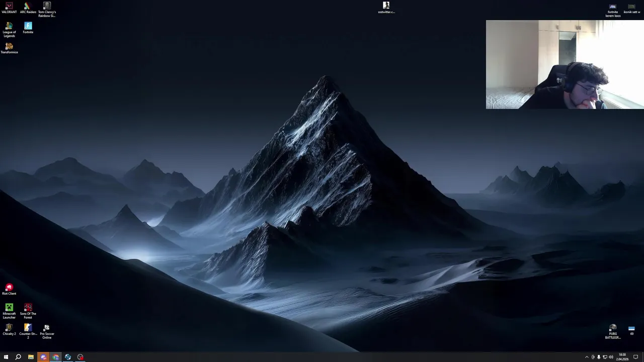
Task: Select the Transformice desktop shortcut
Action: [9, 48]
